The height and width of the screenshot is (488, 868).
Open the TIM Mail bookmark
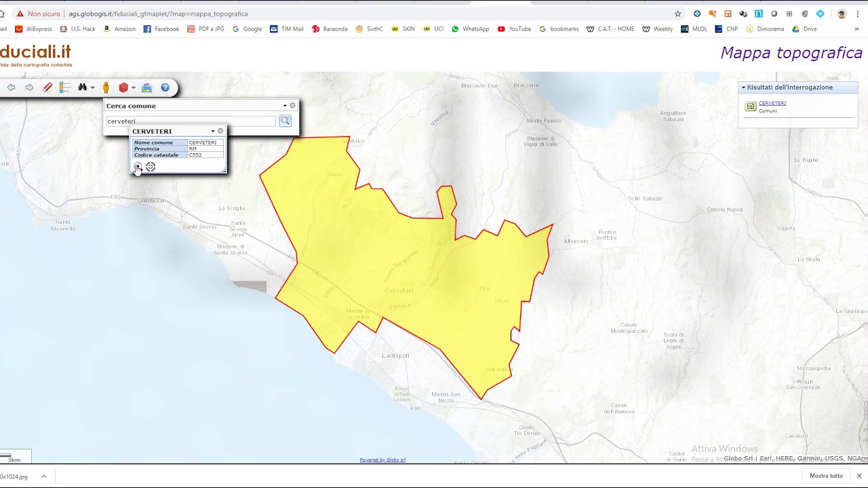(x=287, y=29)
